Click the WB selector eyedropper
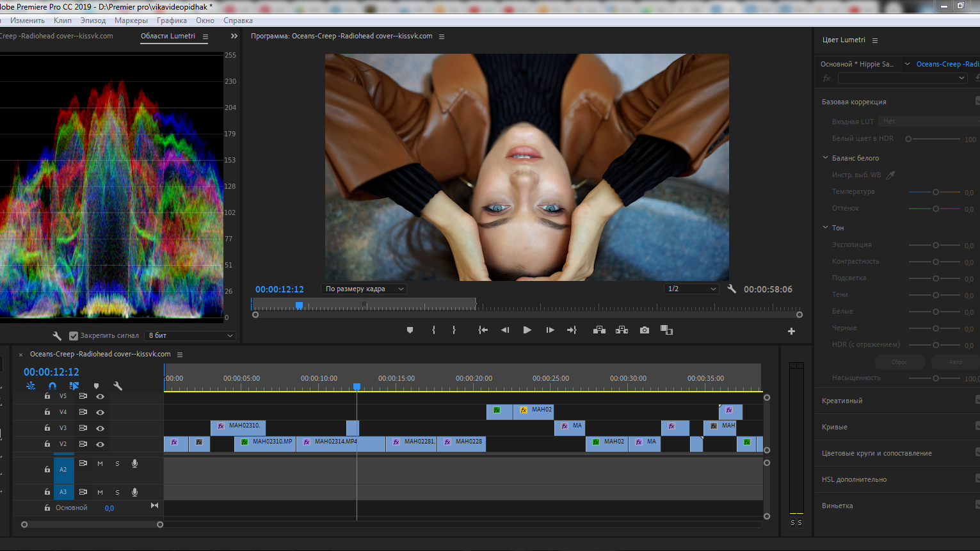The height and width of the screenshot is (551, 980). (x=890, y=175)
